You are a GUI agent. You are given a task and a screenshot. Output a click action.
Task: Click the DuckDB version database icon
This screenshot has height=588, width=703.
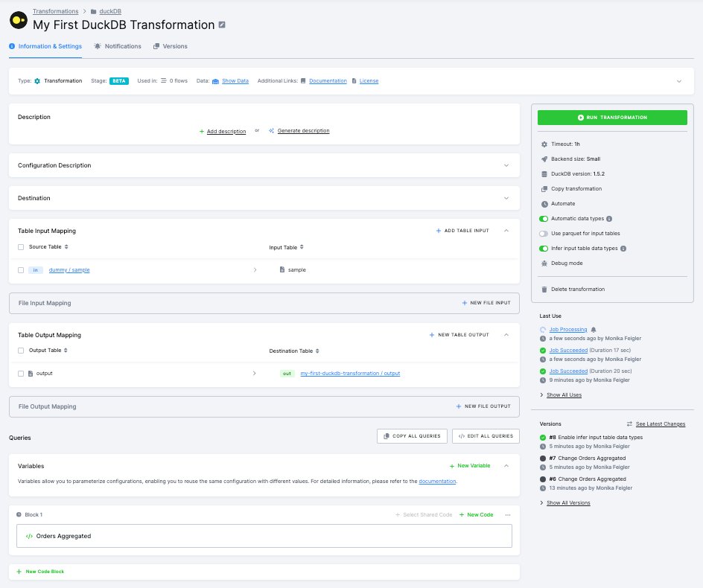544,174
